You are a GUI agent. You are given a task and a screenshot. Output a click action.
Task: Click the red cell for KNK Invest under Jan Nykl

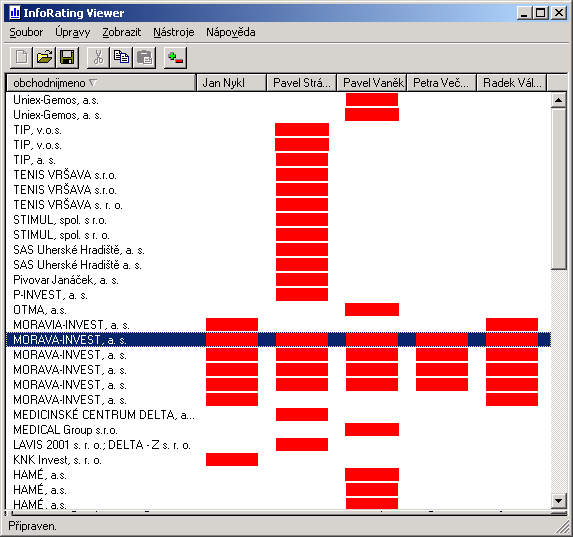[x=232, y=460]
